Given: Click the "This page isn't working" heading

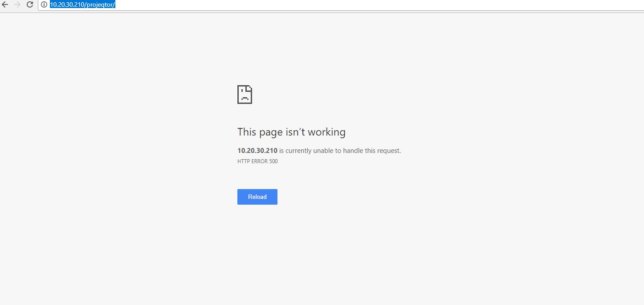Looking at the screenshot, I should (x=291, y=132).
